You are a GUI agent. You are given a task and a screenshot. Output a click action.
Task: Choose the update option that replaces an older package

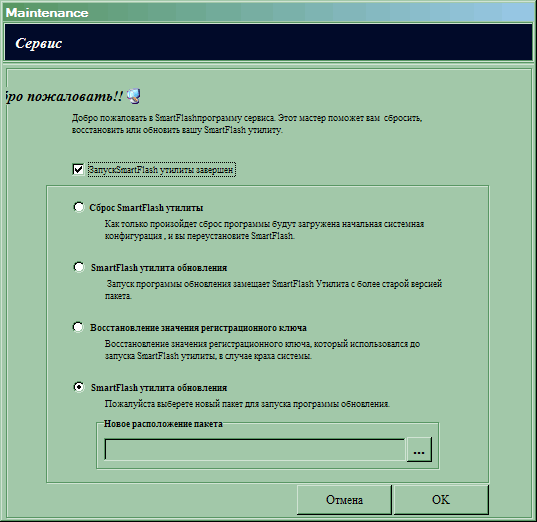coord(78,267)
